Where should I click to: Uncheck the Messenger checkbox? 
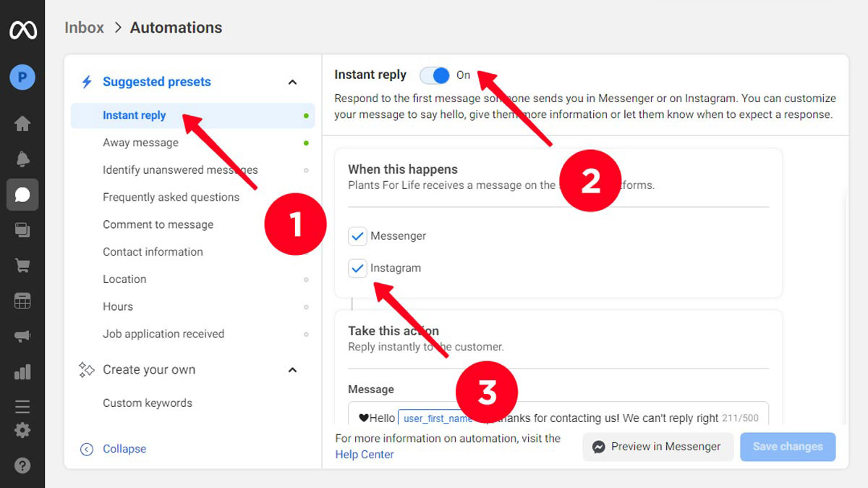coord(357,236)
